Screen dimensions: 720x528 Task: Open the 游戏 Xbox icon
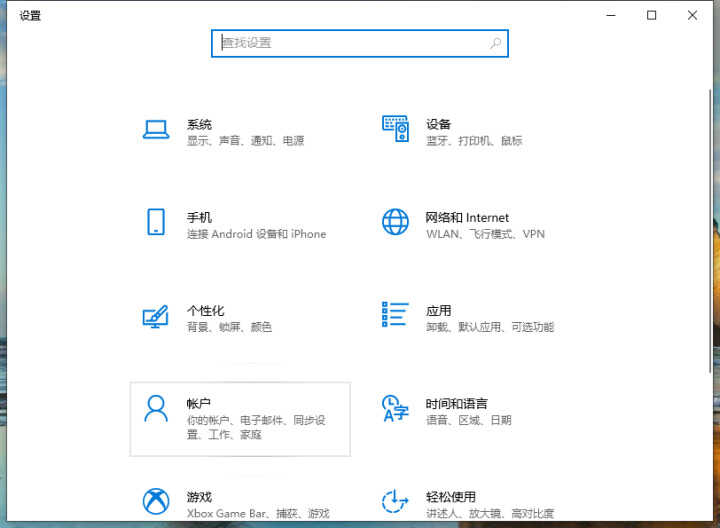pyautogui.click(x=156, y=501)
